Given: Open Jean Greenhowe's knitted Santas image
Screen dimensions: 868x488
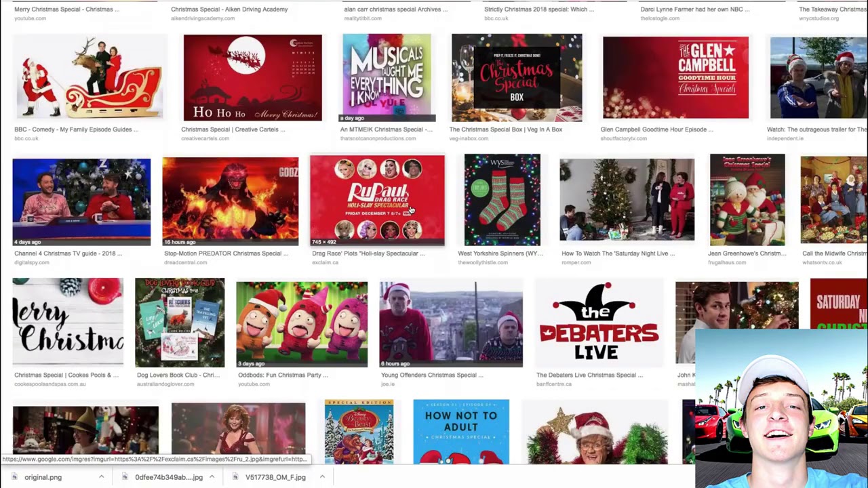Looking at the screenshot, I should tap(747, 200).
